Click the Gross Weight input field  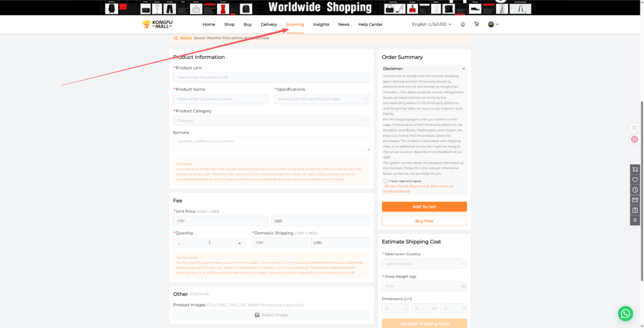pyautogui.click(x=425, y=286)
